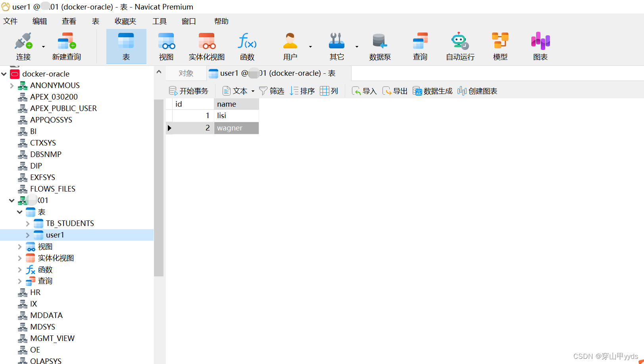Switch to the Objects (对象) tab

click(x=186, y=73)
